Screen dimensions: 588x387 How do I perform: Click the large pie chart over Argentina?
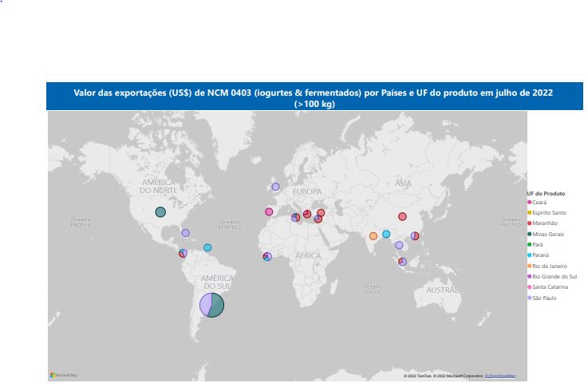click(212, 305)
